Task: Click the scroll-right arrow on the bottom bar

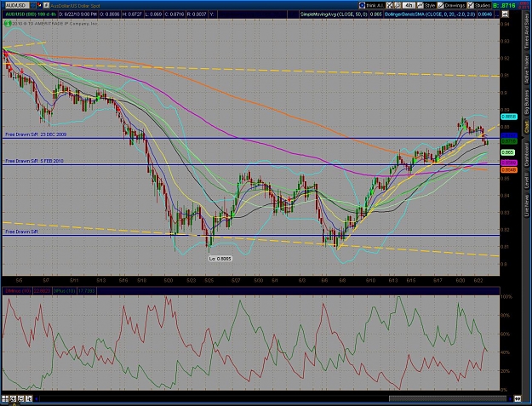Action: coord(510,398)
